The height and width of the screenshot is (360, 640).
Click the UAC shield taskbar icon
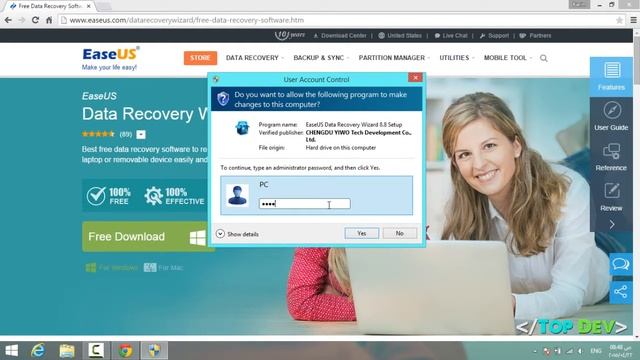pos(154,350)
